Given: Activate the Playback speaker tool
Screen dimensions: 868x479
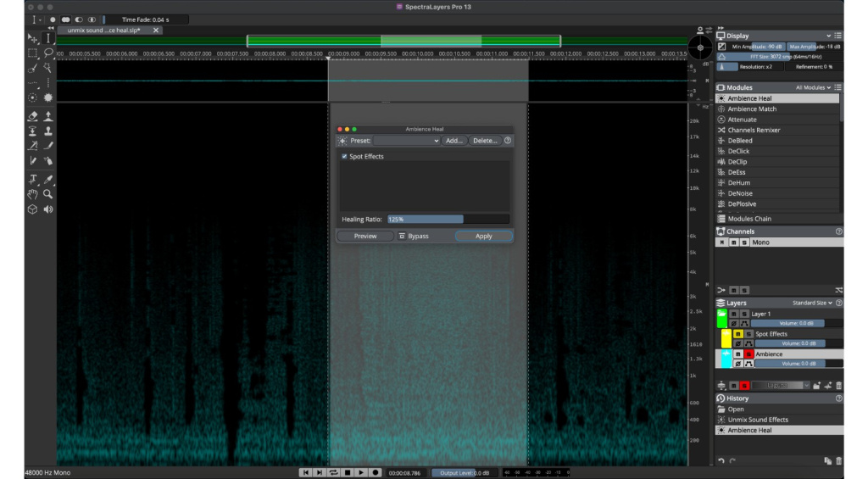Looking at the screenshot, I should tap(48, 209).
